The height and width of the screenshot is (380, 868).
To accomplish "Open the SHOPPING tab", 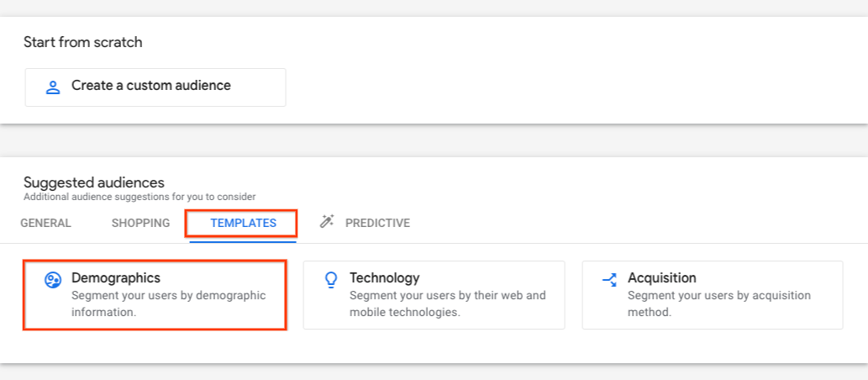I will click(140, 224).
